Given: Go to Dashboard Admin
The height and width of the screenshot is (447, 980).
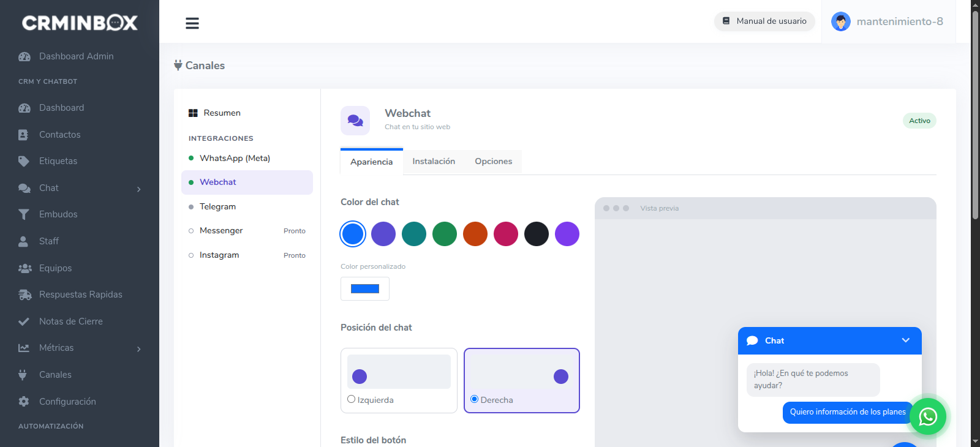Looking at the screenshot, I should tap(77, 56).
